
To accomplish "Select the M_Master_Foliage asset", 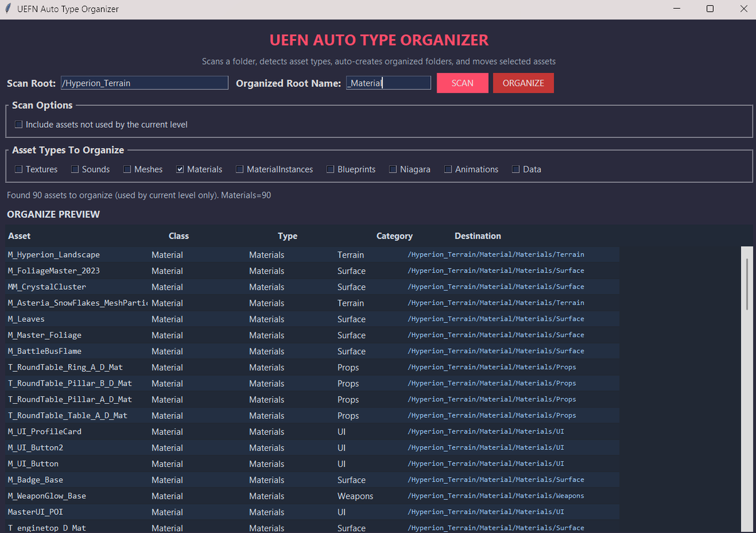I will click(312, 335).
